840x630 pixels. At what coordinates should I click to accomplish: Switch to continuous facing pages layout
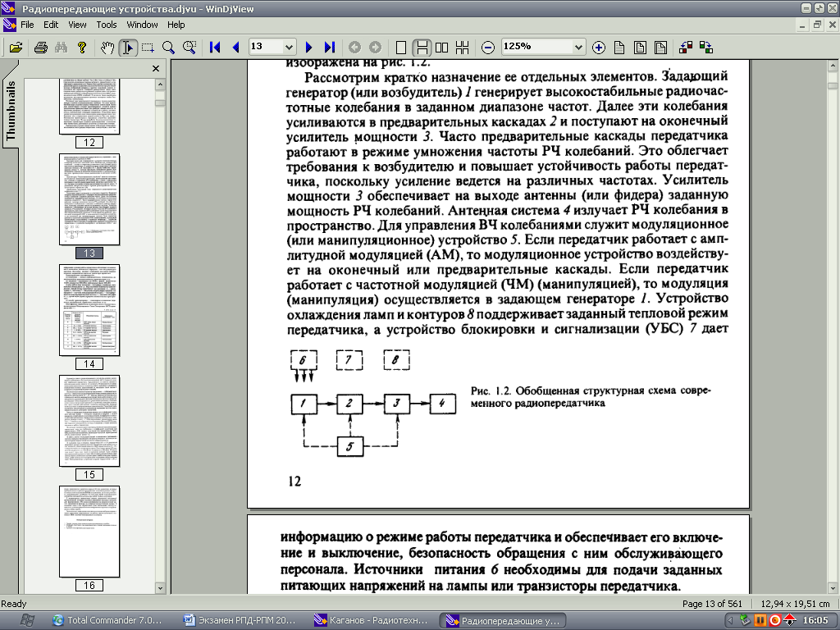coord(463,48)
